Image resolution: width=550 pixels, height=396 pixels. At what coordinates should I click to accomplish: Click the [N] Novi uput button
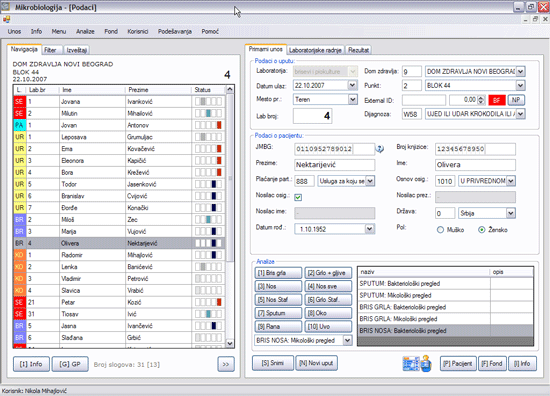click(x=316, y=363)
